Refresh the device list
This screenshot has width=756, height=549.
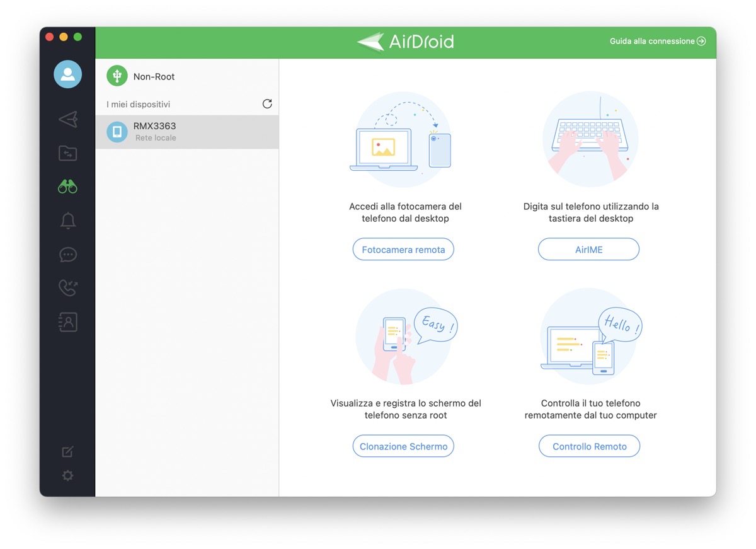pos(267,103)
